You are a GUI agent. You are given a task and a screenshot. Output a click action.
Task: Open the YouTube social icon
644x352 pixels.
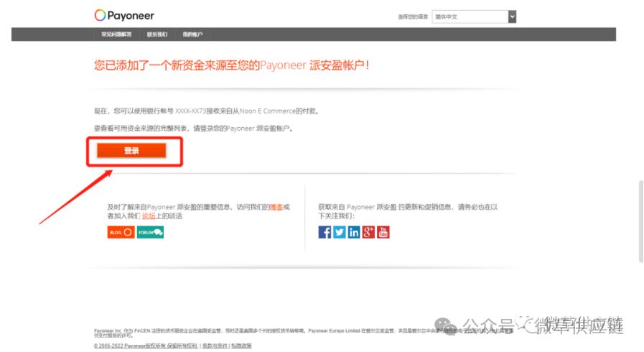pos(383,232)
